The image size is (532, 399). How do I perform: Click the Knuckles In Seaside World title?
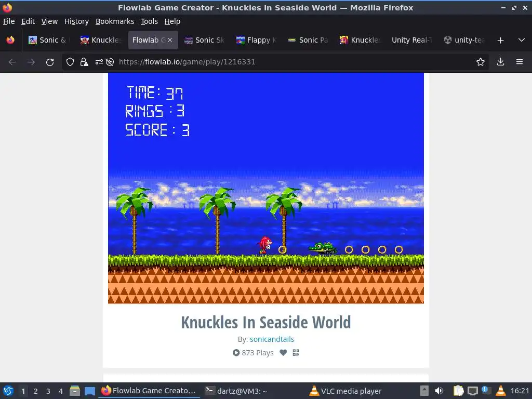pos(266,322)
